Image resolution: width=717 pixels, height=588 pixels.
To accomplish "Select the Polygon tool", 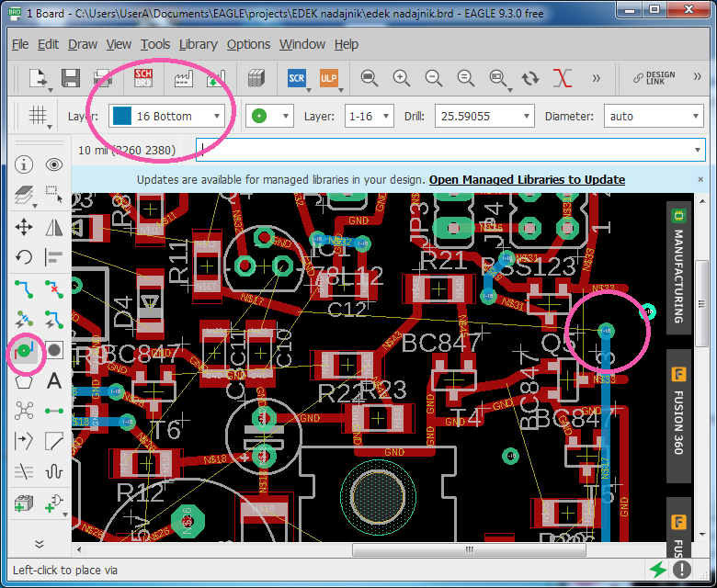I will pos(24,380).
